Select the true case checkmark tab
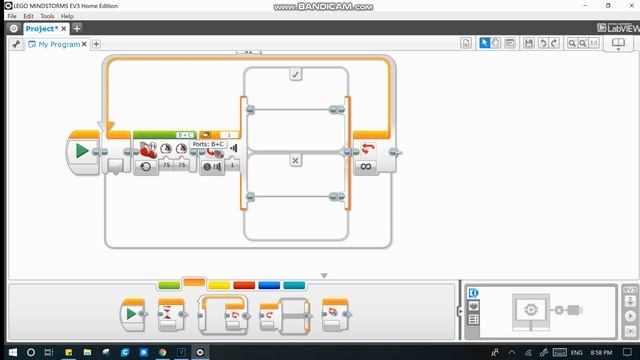Image resolution: width=640 pixels, height=360 pixels. pyautogui.click(x=296, y=75)
